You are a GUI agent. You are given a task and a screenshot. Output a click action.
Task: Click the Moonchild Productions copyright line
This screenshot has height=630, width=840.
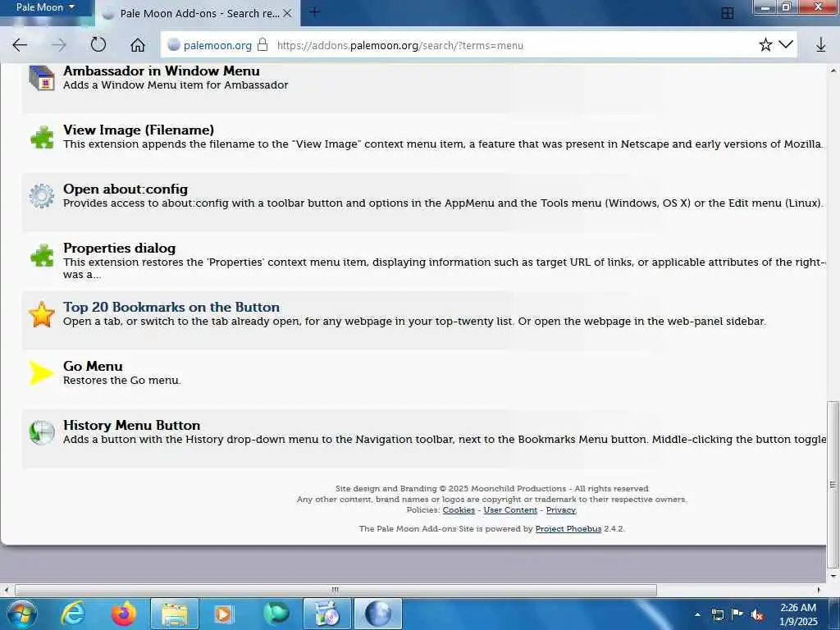[492, 489]
